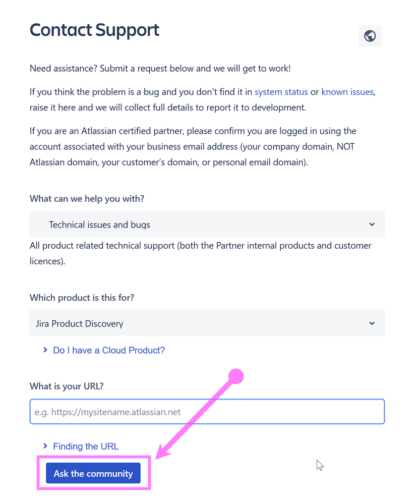Expand the chevron beside Finding the URL
This screenshot has height=504, width=420.
point(45,446)
